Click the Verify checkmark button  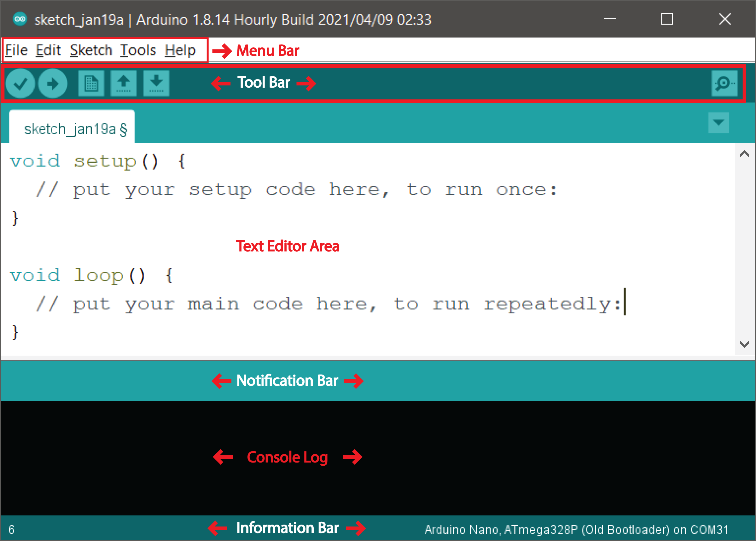(20, 84)
